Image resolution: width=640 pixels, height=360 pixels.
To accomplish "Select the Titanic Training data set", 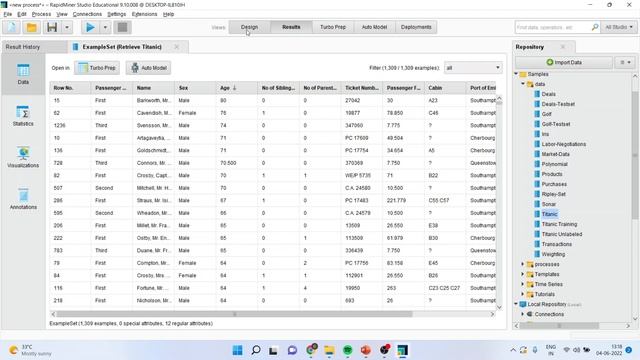I will (x=559, y=224).
